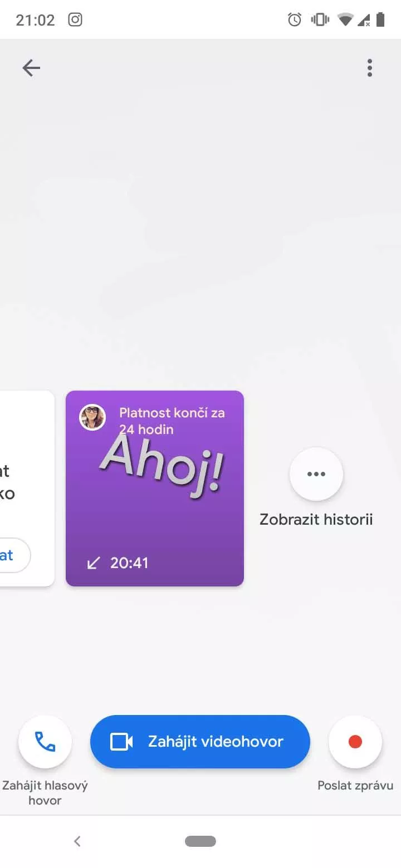Open the partially visible white card
Viewport: 401px width, 868px height.
(x=27, y=489)
